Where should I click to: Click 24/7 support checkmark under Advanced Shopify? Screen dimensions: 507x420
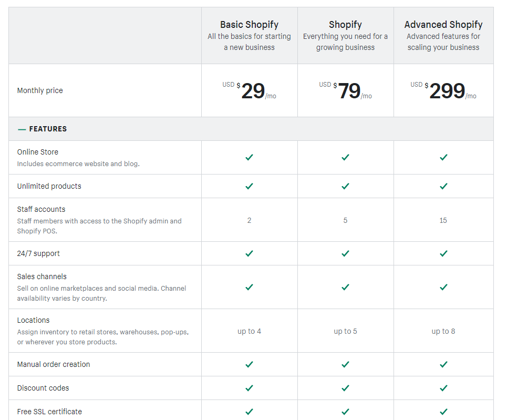(443, 253)
